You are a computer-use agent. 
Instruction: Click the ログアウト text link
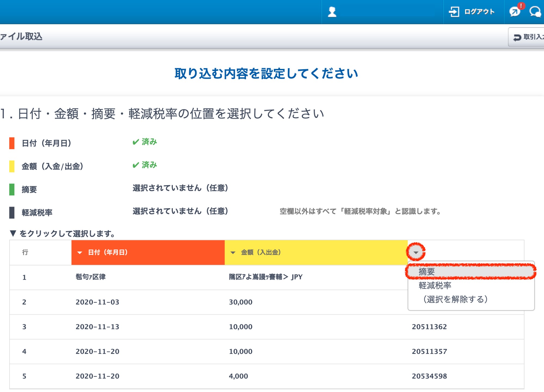[x=479, y=12]
